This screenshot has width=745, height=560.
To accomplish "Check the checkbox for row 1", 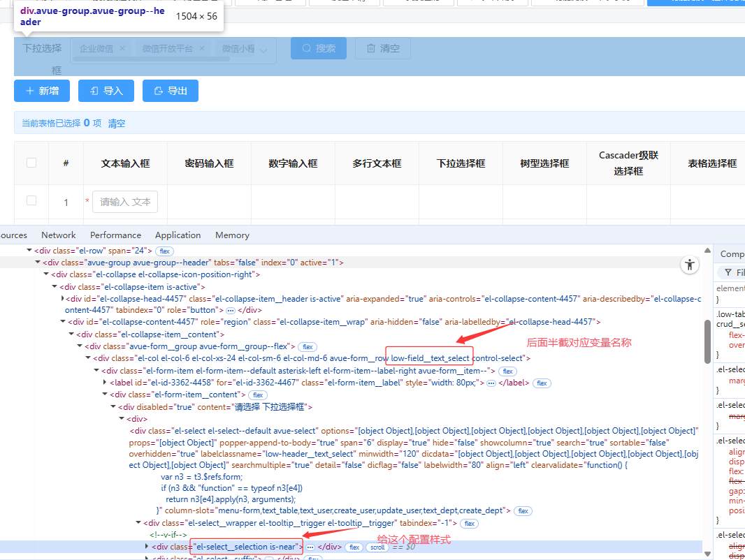I will tap(31, 200).
